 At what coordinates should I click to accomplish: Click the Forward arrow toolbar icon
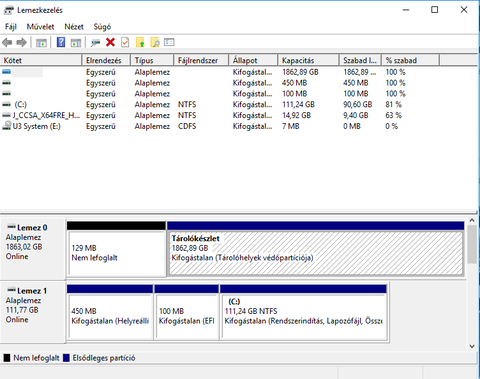coord(22,43)
